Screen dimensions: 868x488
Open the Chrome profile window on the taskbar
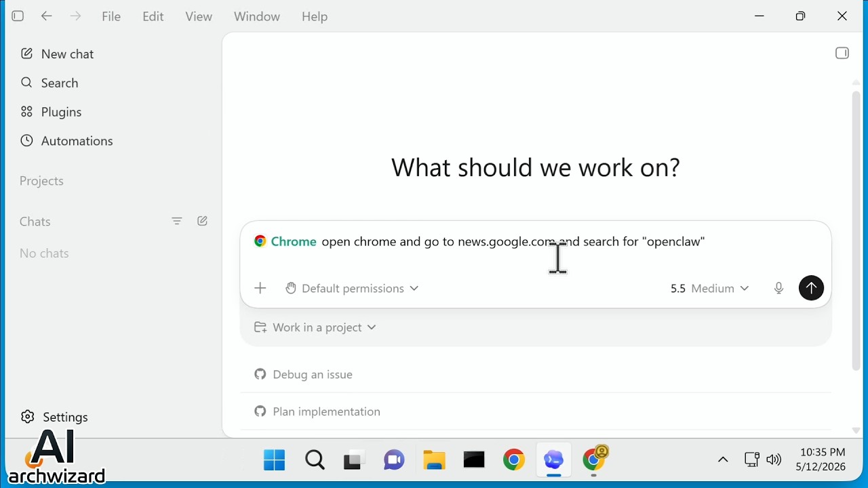(595, 460)
